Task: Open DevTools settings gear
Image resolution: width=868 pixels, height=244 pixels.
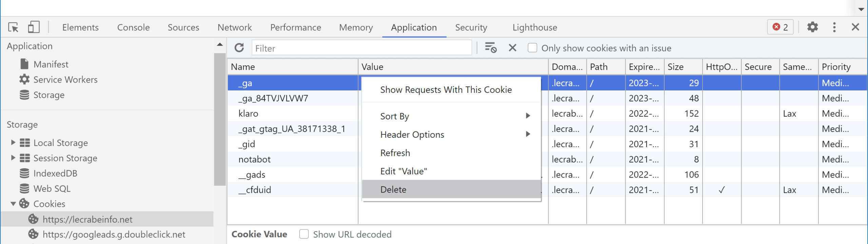Action: pyautogui.click(x=812, y=27)
